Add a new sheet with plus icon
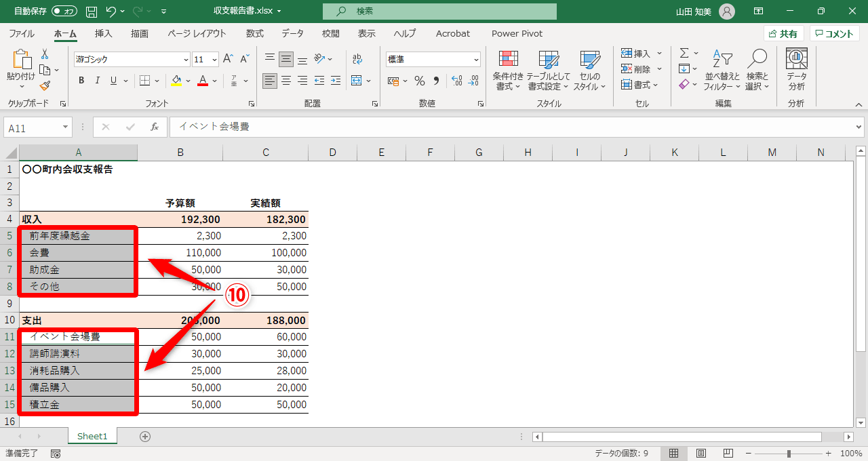The image size is (868, 461). (144, 436)
